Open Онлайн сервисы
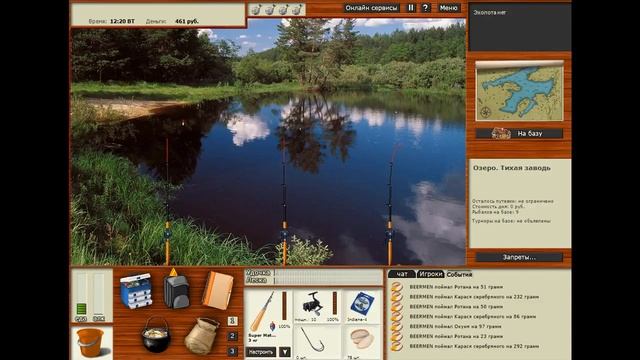This screenshot has width=640, height=360. tap(371, 8)
